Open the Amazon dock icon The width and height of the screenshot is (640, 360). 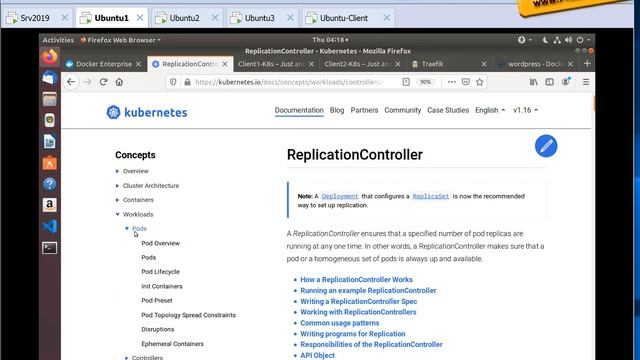click(x=49, y=205)
